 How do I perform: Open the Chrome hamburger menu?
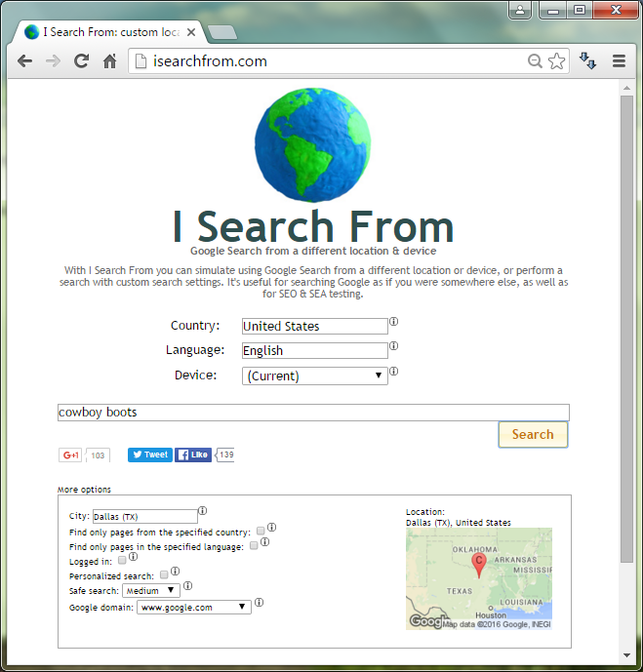tap(619, 60)
